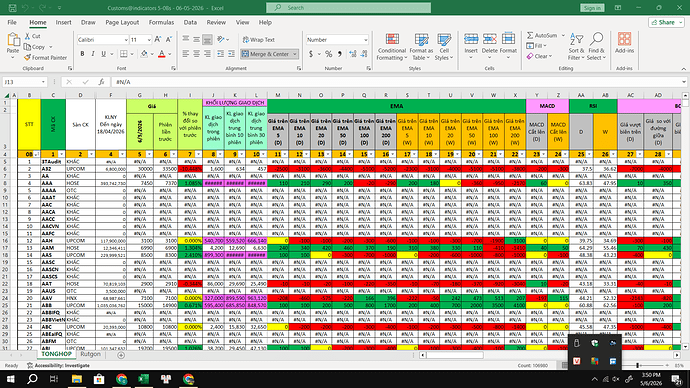Click in the Search box

coord(349,7)
